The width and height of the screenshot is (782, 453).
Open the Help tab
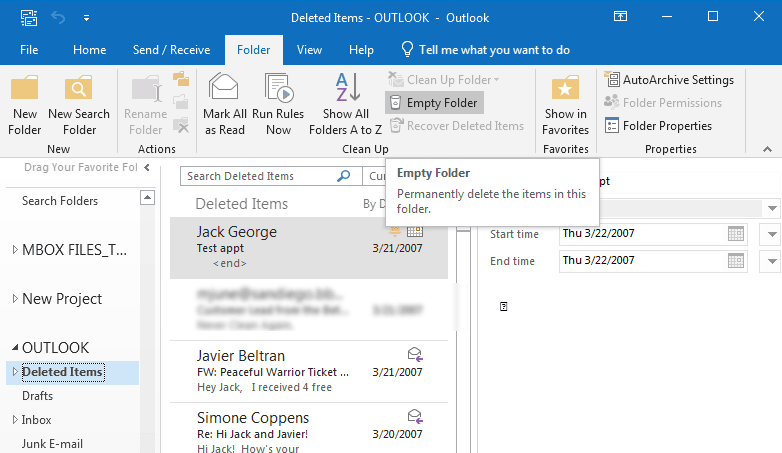point(361,50)
